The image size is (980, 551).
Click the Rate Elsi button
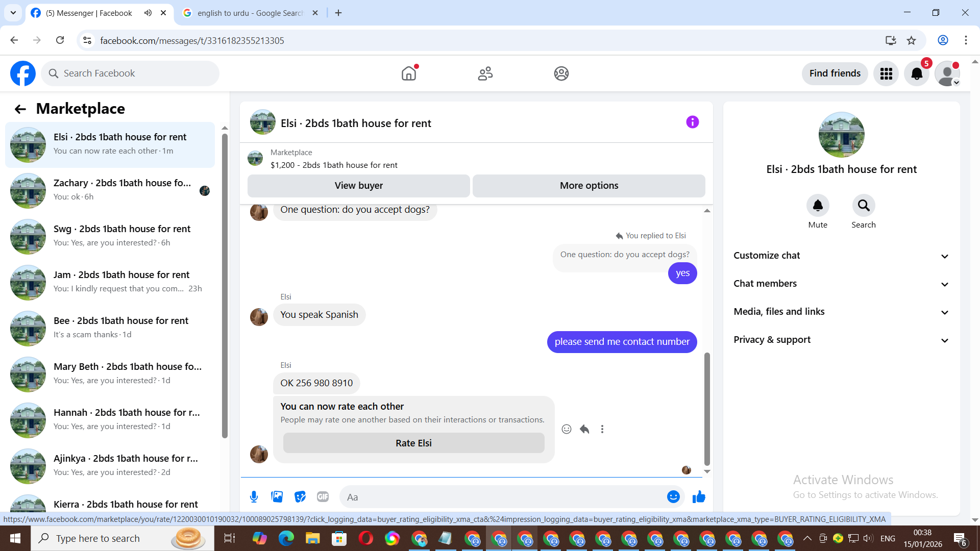pos(413,443)
